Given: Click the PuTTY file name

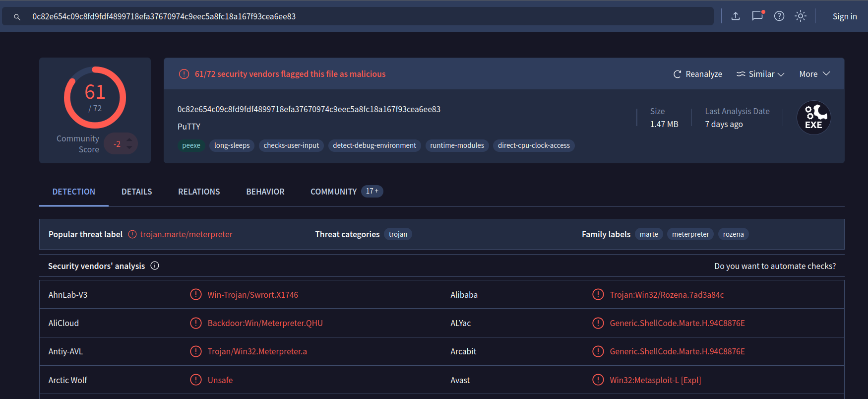Looking at the screenshot, I should click(x=189, y=127).
